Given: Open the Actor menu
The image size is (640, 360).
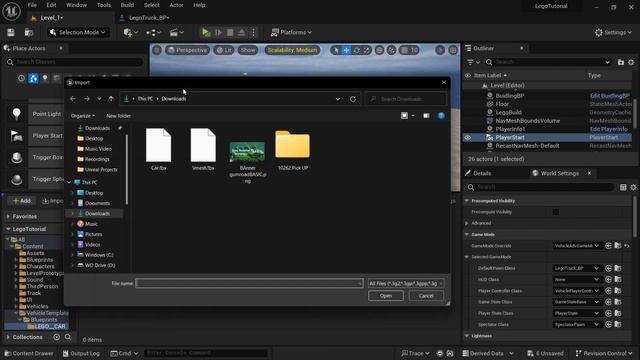Looking at the screenshot, I should point(176,5).
